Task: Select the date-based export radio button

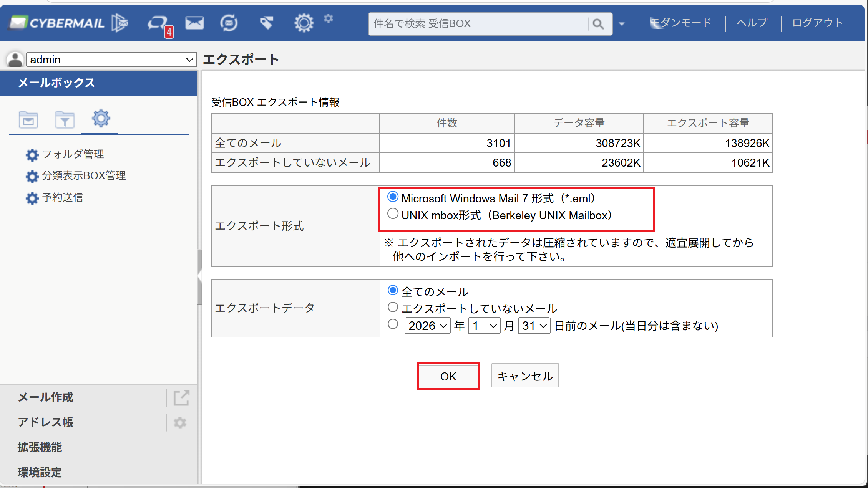Action: 393,324
